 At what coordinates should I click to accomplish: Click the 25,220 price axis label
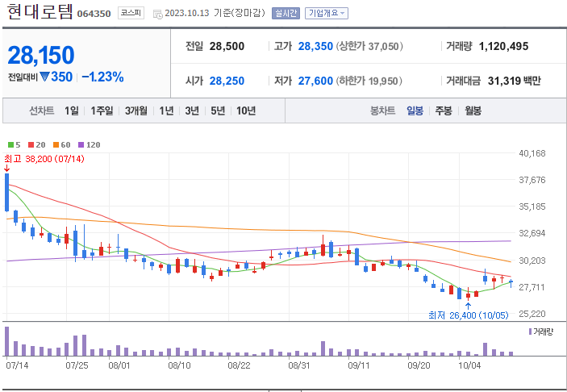point(532,314)
